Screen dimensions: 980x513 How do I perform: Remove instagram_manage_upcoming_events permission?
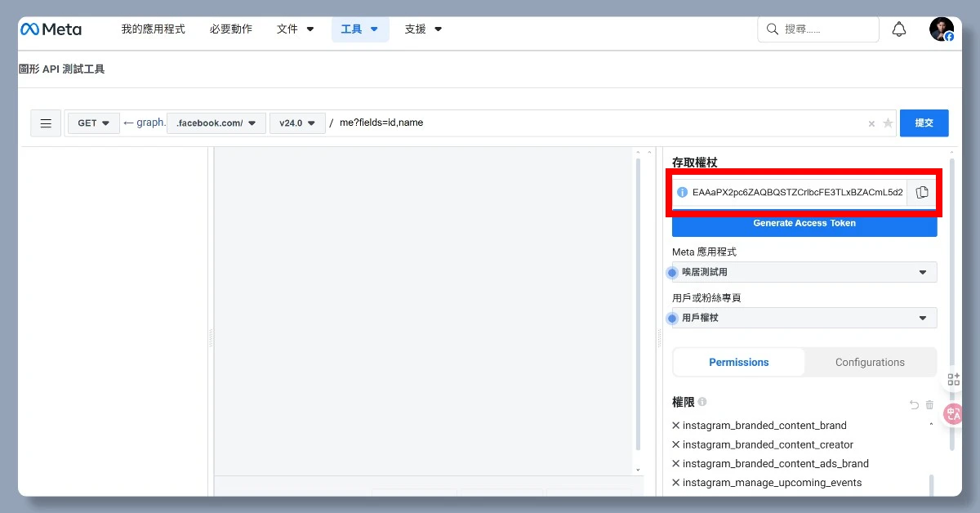click(676, 483)
